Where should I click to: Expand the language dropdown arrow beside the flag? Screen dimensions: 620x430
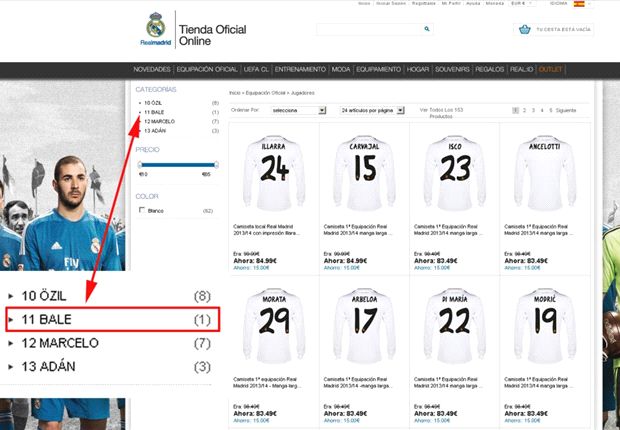pos(589,4)
